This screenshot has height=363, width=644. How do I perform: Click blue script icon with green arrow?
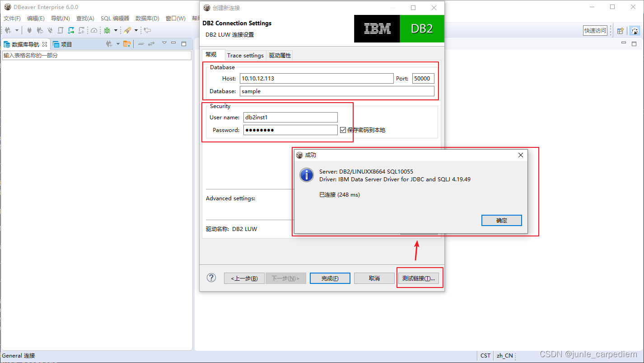click(x=71, y=30)
